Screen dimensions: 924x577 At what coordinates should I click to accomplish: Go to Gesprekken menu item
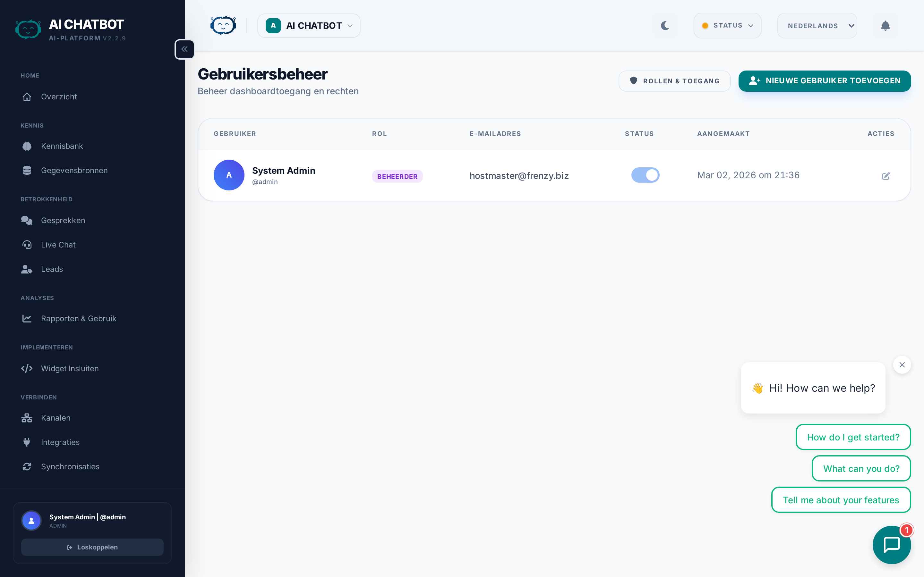click(63, 221)
